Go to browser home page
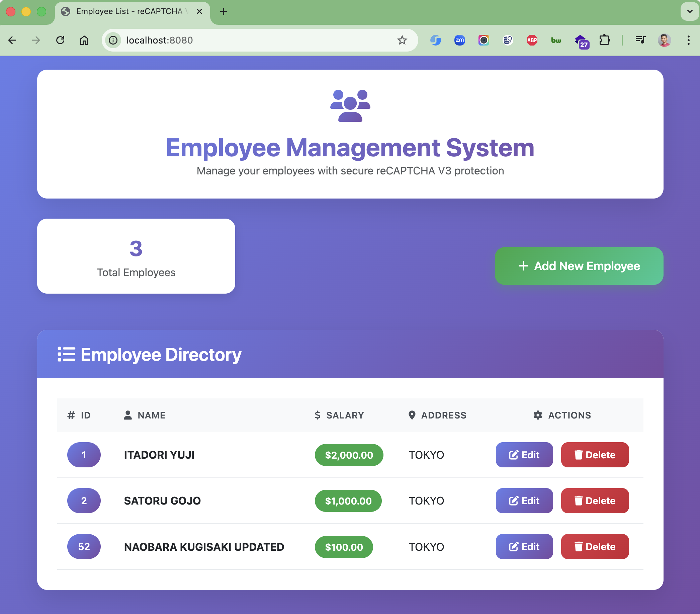700x614 pixels. pyautogui.click(x=84, y=40)
